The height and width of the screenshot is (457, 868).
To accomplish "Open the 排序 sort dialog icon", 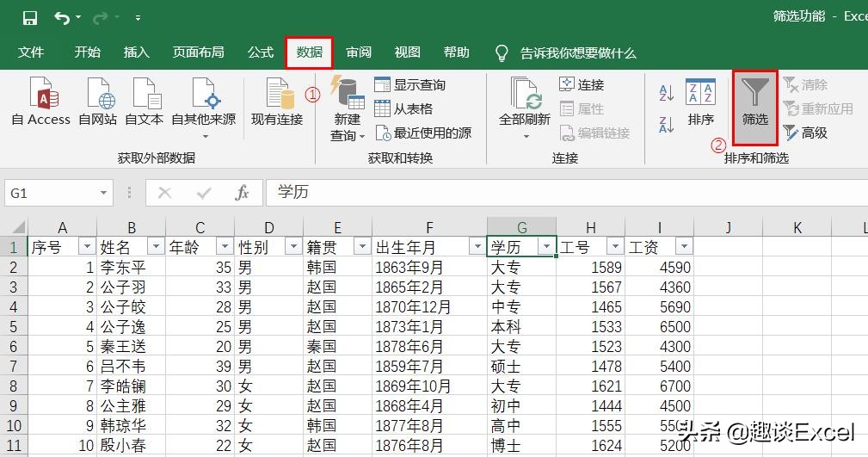I will click(701, 102).
